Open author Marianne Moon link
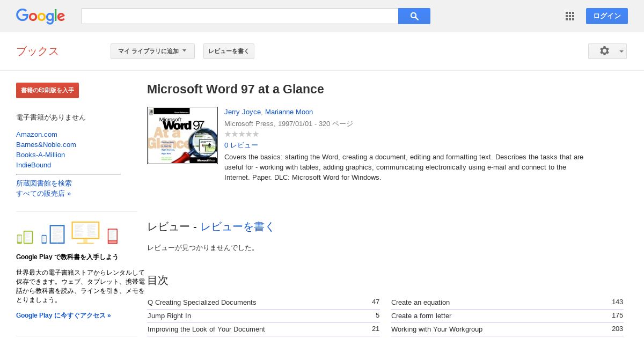Screen dimensions: 644x338 [289, 112]
